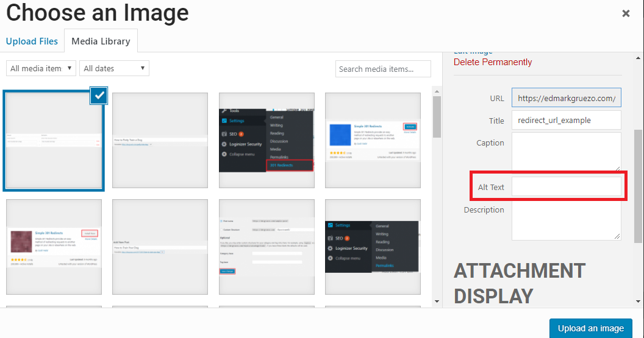Screen dimensions: 644x338
Task: Click the Upload an image button
Action: coord(590,328)
